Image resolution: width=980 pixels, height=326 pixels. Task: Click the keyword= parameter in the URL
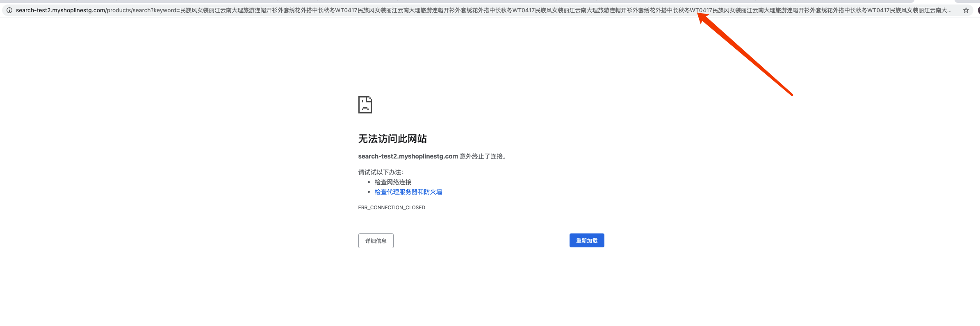pyautogui.click(x=167, y=10)
